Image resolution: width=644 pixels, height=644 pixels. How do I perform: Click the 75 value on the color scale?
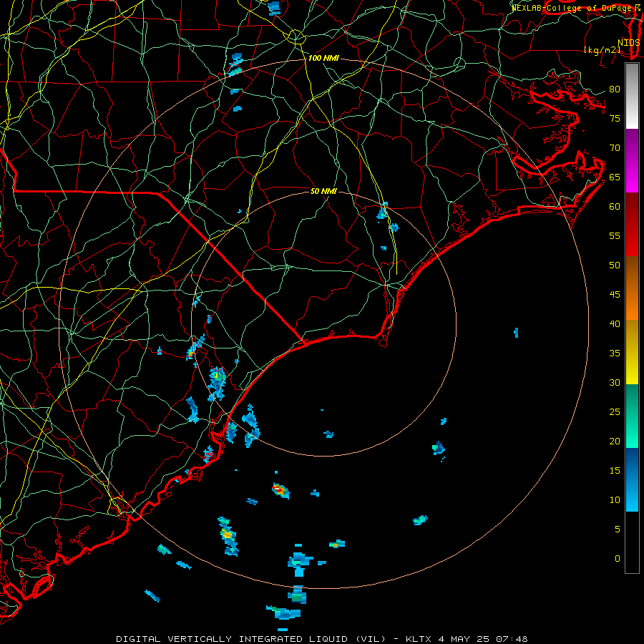tap(615, 118)
